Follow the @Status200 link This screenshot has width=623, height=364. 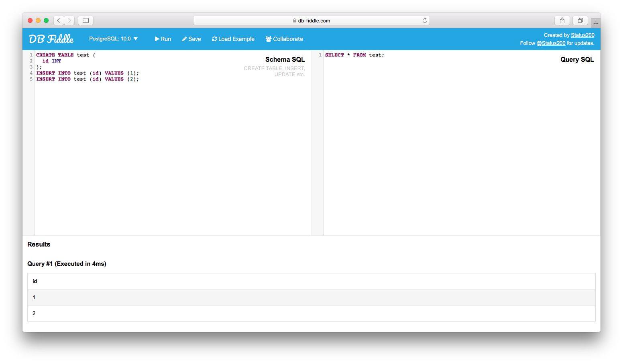pos(551,43)
